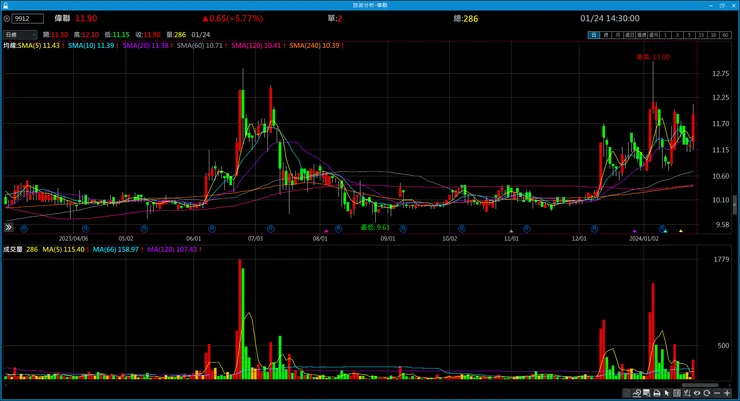This screenshot has height=401, width=740.
Task: Click the 偉聯 stock name label
Action: (62, 19)
